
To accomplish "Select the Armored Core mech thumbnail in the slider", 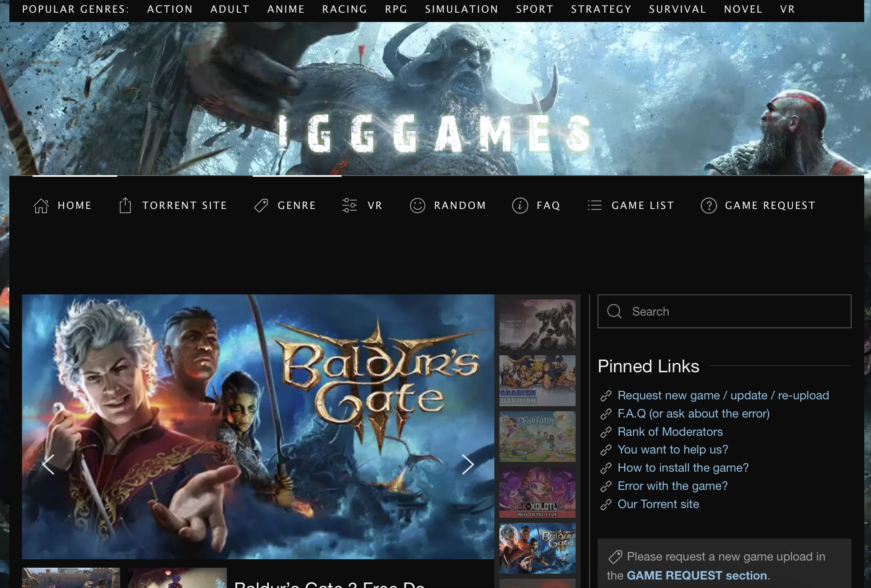I will click(537, 325).
